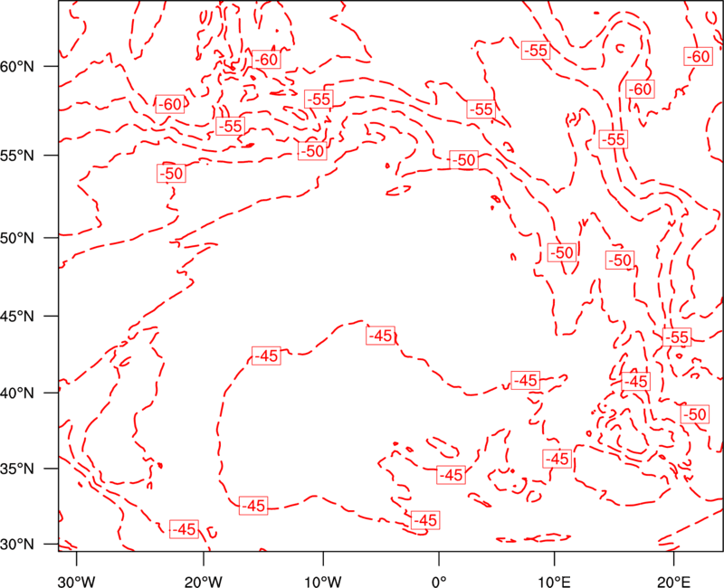
Task: Select the 30°W longitude axis label
Action: (x=77, y=582)
